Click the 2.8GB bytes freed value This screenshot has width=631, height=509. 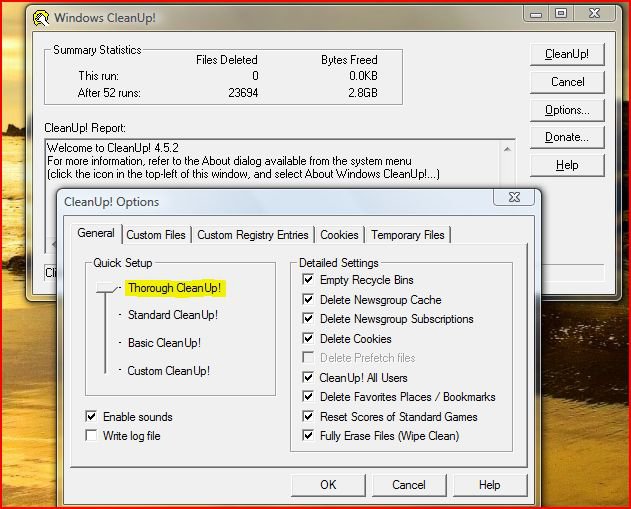click(363, 93)
